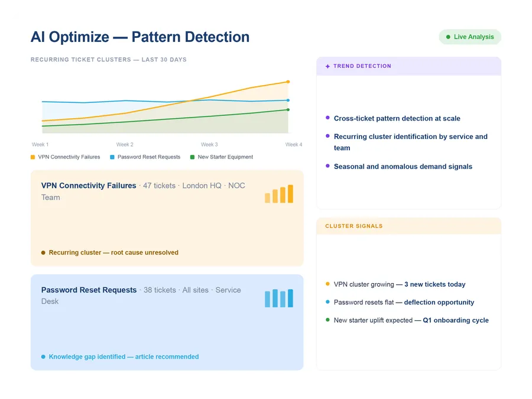Click the "Q1 onboarding cycle" signal text
Screen dimensions: 532x399
point(456,320)
